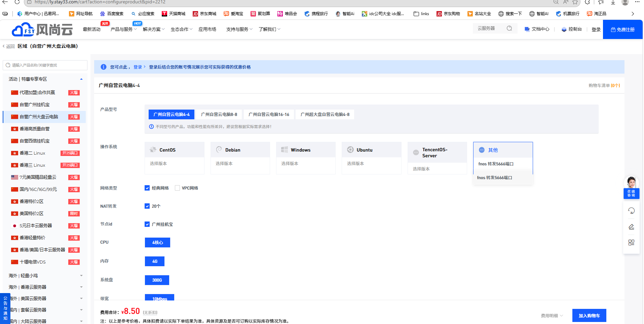Toggle the NAT转发 20个 checkbox
644x324 pixels.
147,206
